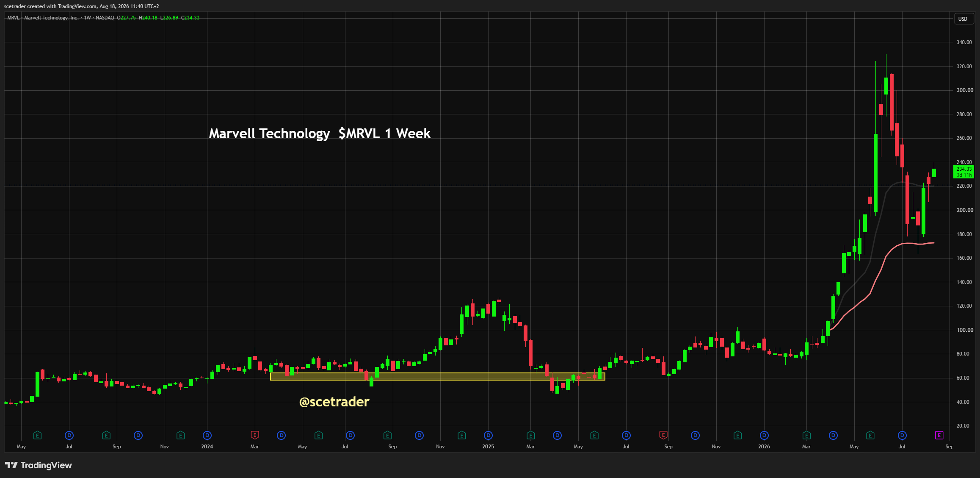Open the earnings marker beside the September 2024 label

click(387, 435)
